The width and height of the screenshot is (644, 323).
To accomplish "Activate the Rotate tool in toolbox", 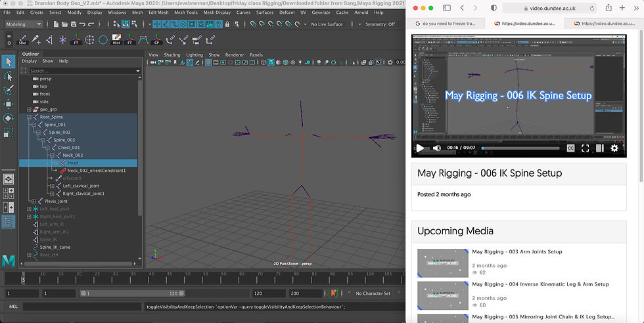I will [8, 118].
